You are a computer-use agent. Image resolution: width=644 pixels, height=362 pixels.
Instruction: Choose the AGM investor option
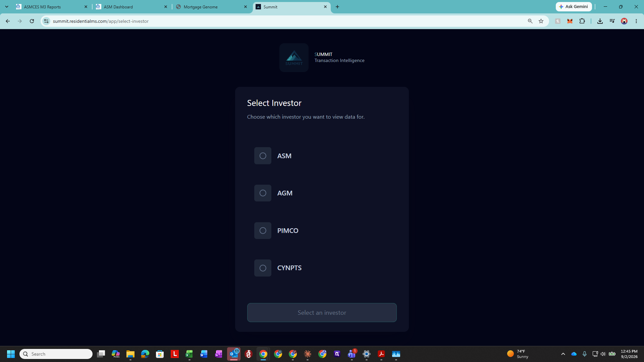click(263, 193)
